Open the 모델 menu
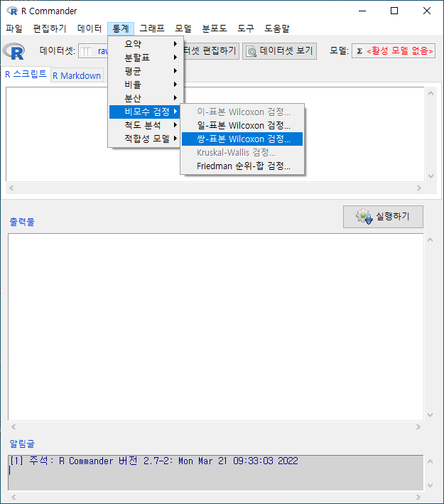444x504 pixels. click(x=183, y=28)
